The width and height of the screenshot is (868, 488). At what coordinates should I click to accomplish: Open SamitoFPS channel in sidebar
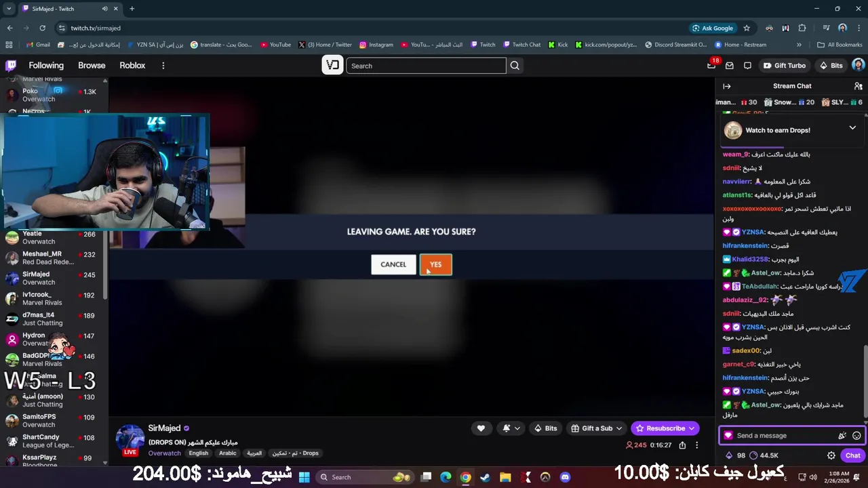(x=54, y=420)
